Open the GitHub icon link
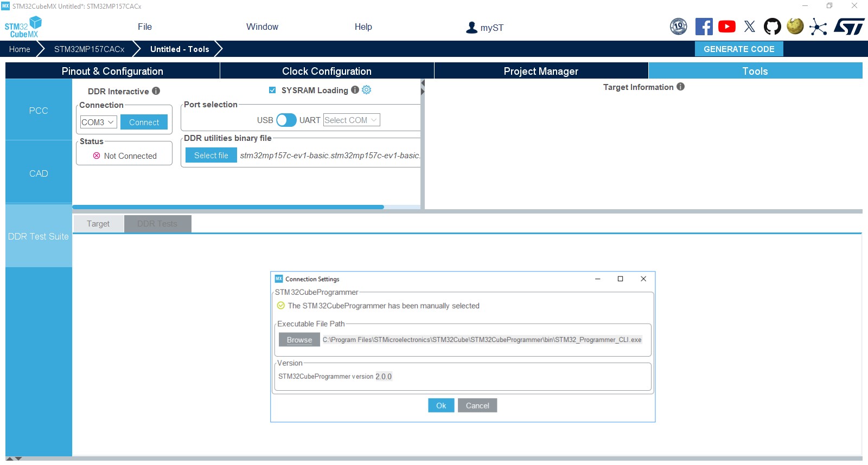The height and width of the screenshot is (465, 868). pos(773,27)
